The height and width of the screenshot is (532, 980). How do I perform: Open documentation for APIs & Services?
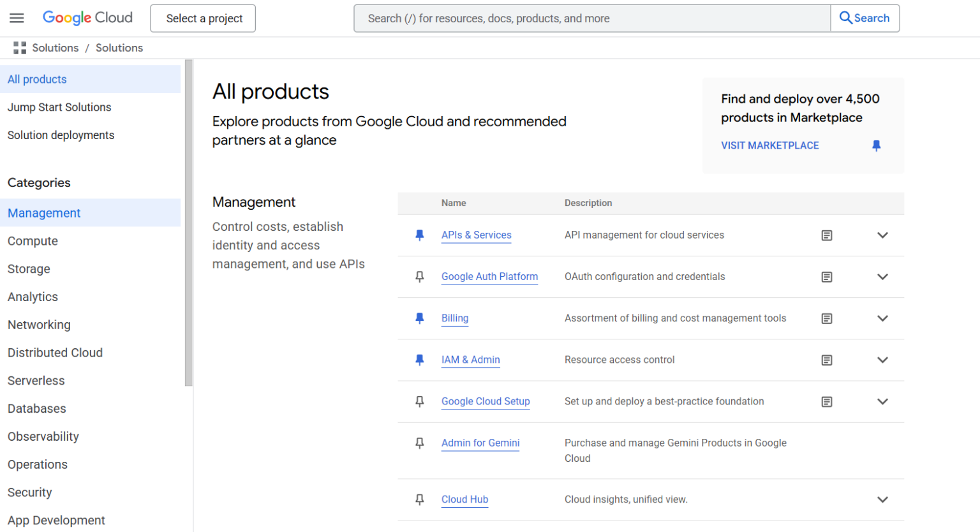pos(827,235)
